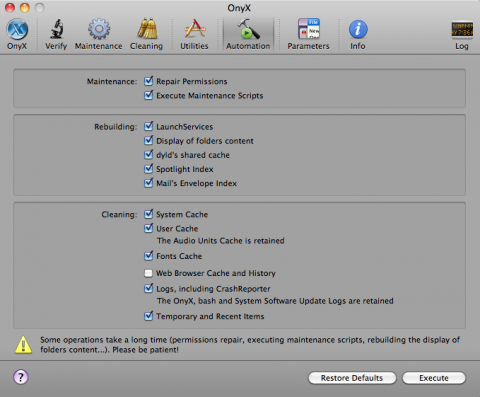Uncheck Fonts Cache
Screen dimensions: 480x397
149,256
